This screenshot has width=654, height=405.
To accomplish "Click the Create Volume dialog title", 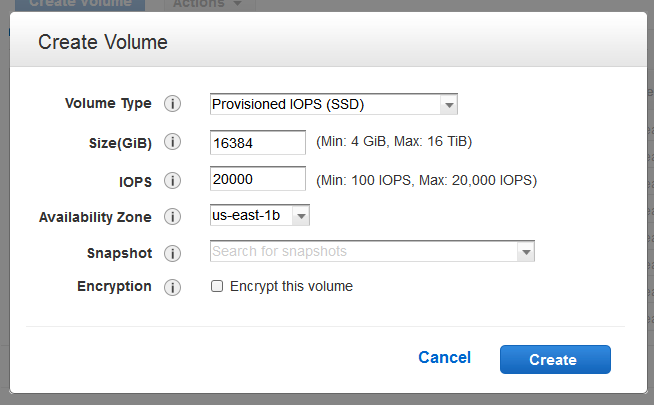I will [x=102, y=42].
